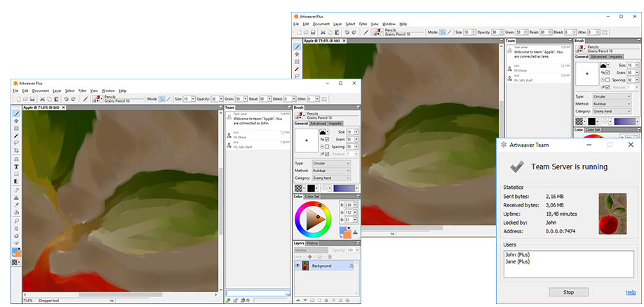Click the Save disk icon in back Artweaver toolbar
This screenshot has width=644, height=307.
coord(313,32)
